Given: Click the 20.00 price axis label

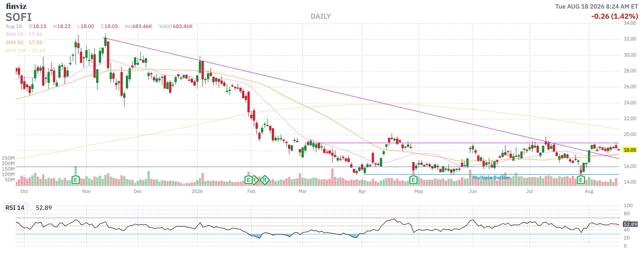Looking at the screenshot, I should (x=630, y=134).
